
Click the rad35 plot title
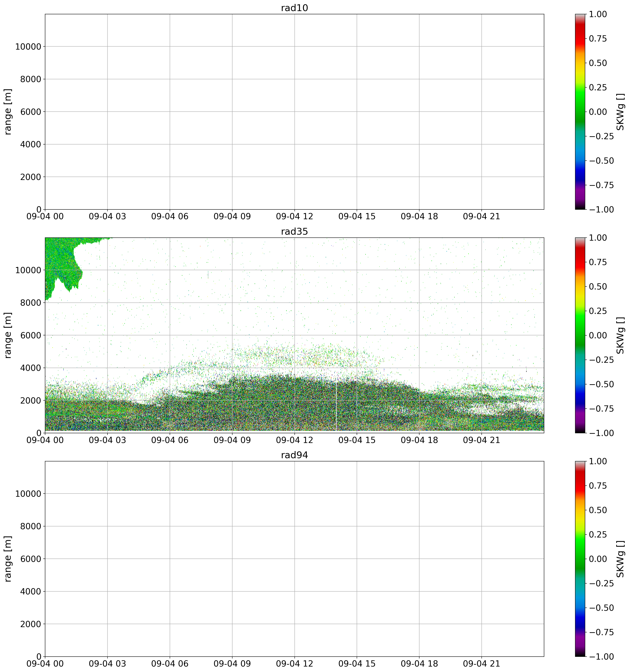click(x=294, y=232)
